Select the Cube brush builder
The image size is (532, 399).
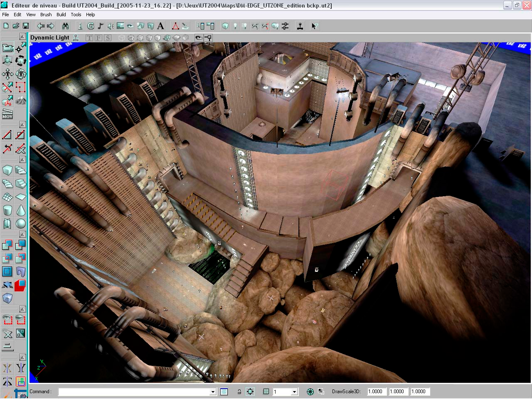click(x=7, y=170)
